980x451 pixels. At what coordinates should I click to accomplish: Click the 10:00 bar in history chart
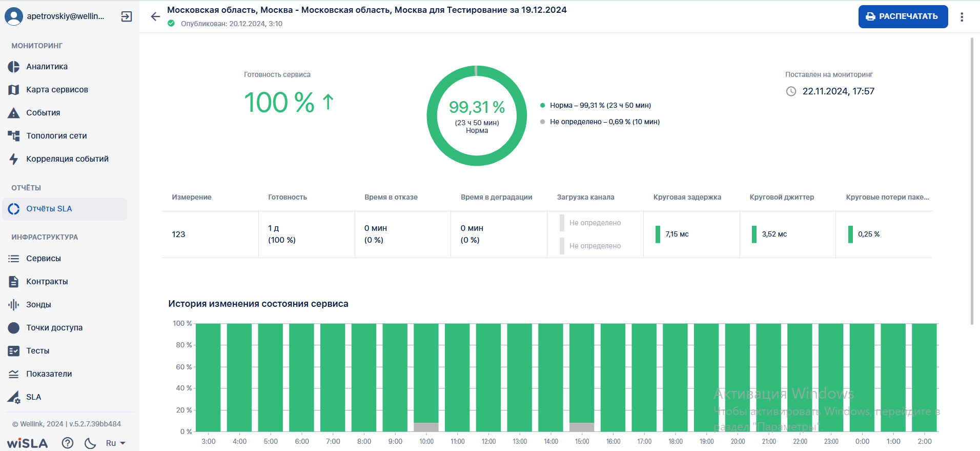click(426, 377)
